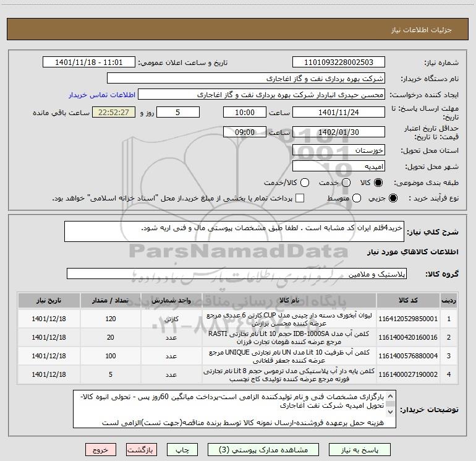The height and width of the screenshot is (461, 476).
Task: Click the unit کارتن cell
Action: coord(171,319)
